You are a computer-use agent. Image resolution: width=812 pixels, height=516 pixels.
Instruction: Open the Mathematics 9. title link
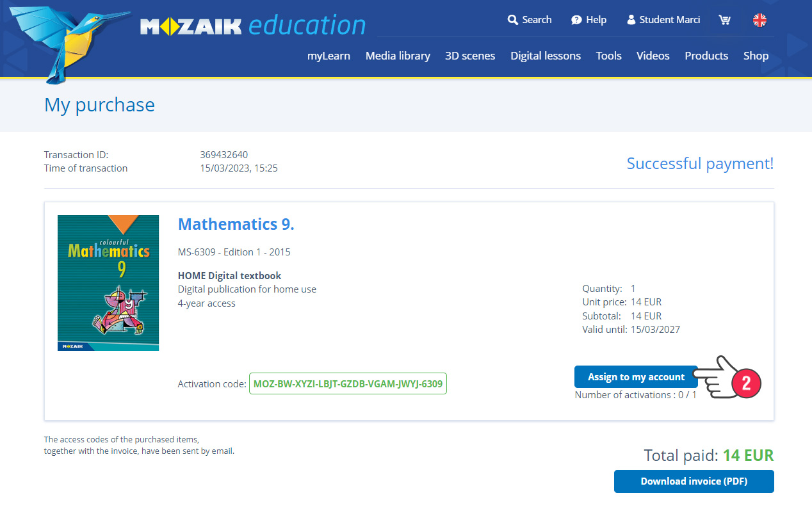pos(236,224)
